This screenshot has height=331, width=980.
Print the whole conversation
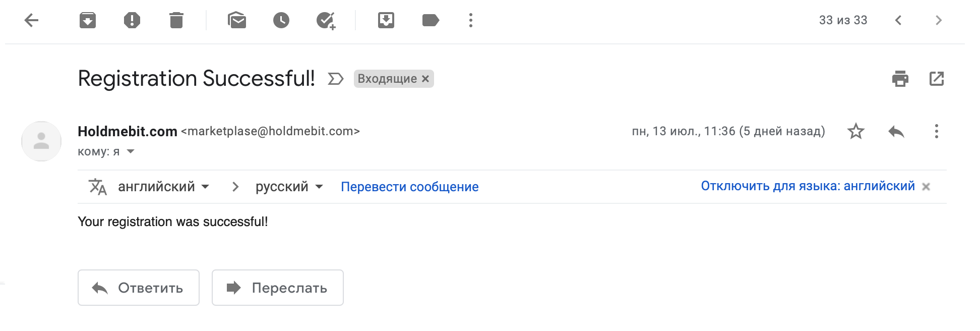click(900, 79)
